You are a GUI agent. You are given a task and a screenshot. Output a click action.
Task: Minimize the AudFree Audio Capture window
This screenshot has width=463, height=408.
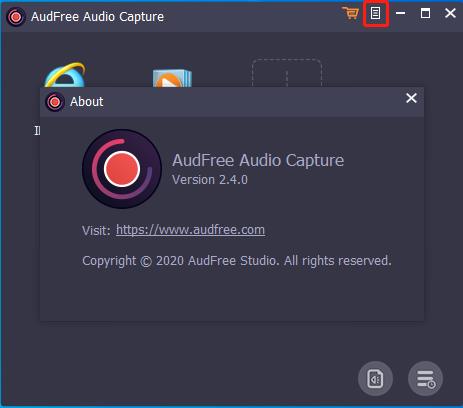pyautogui.click(x=400, y=13)
